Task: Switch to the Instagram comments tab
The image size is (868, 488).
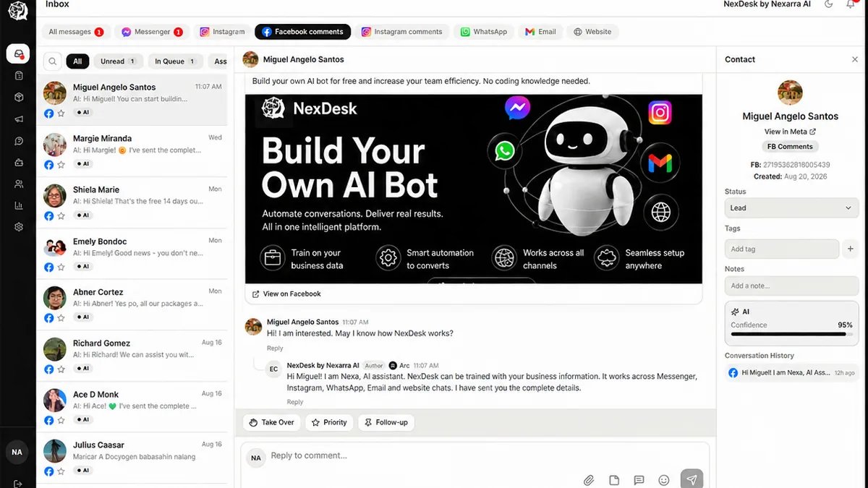Action: tap(402, 32)
